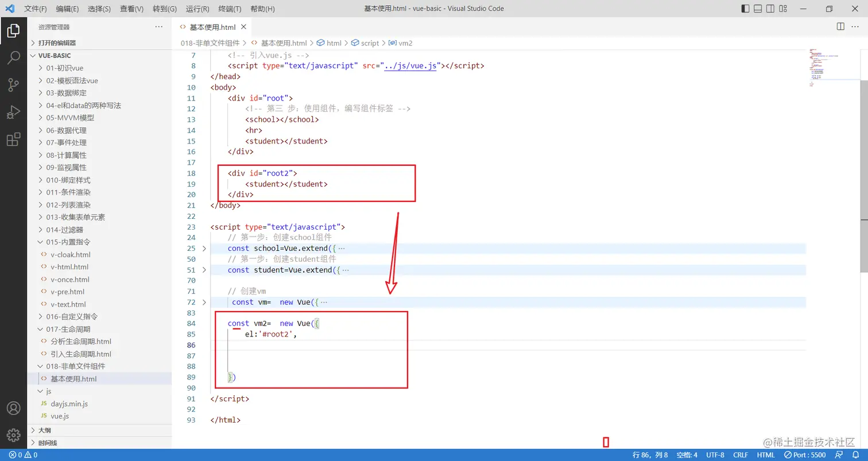Click 行 86, 列 8 cursor position

click(x=650, y=455)
